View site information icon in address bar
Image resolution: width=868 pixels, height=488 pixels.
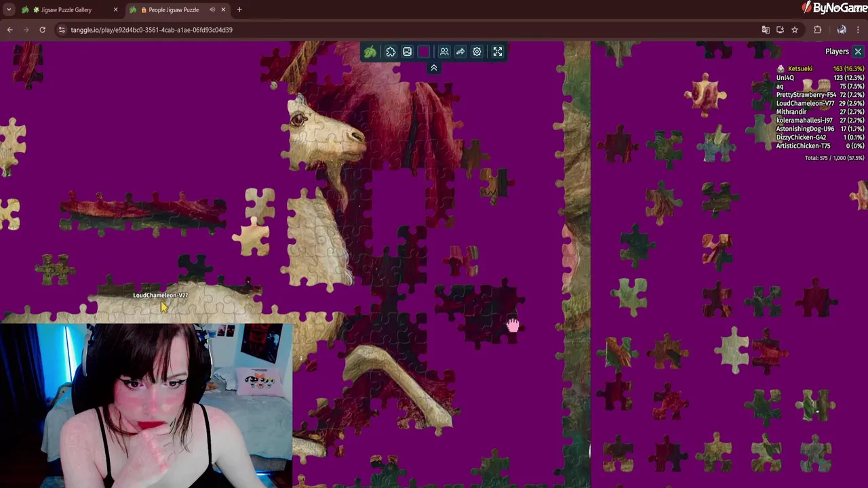pyautogui.click(x=62, y=30)
